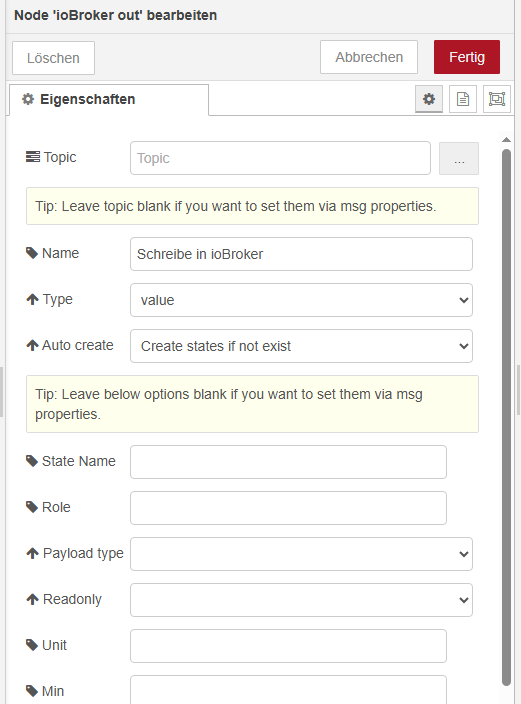
Task: Confirm changes with Fertig button
Action: pyautogui.click(x=467, y=57)
